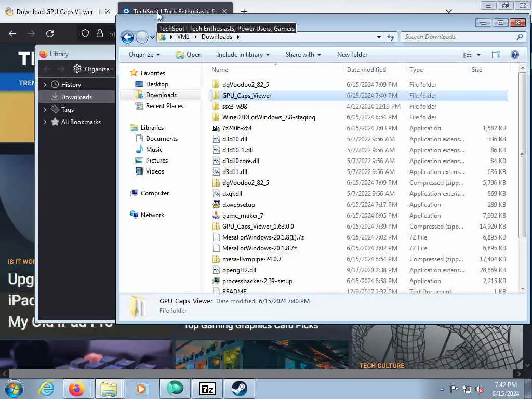Expand All Bookmarks in Firefox Library
Screen dimensions: 532x399
pyautogui.click(x=45, y=122)
